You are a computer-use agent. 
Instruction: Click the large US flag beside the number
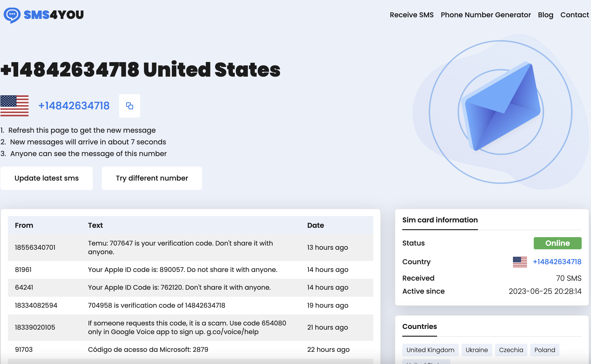click(x=14, y=106)
